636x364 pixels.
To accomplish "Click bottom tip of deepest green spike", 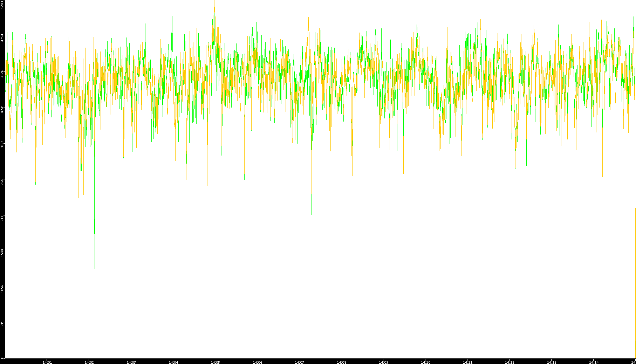I will point(95,268).
